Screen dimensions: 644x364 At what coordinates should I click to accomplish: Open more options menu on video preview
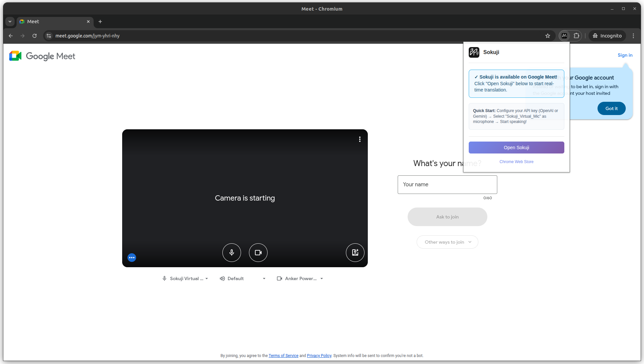[360, 139]
